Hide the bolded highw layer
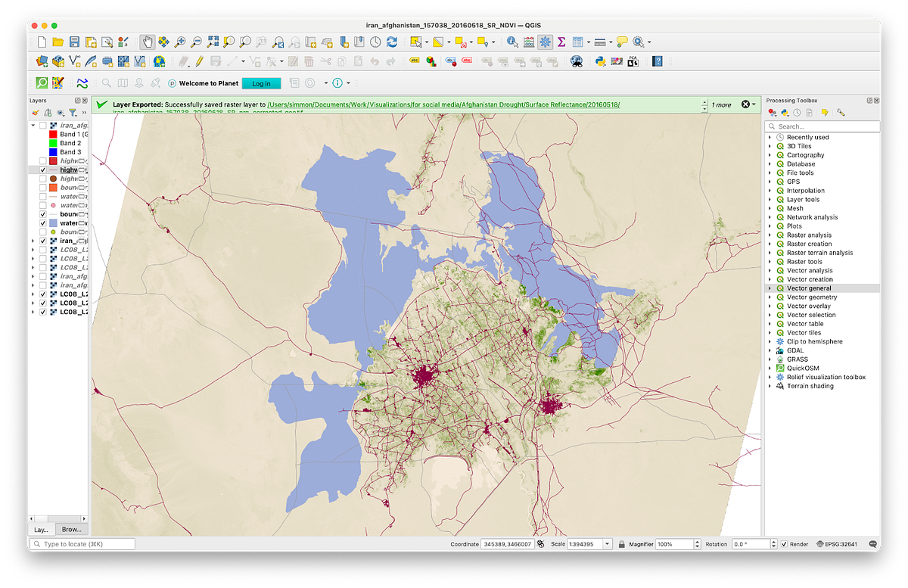 click(42, 170)
